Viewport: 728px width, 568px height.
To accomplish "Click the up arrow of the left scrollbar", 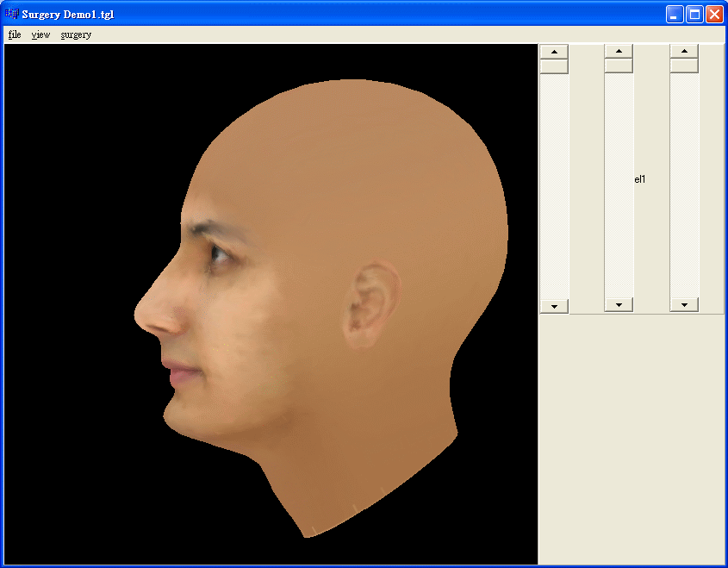I will [554, 52].
